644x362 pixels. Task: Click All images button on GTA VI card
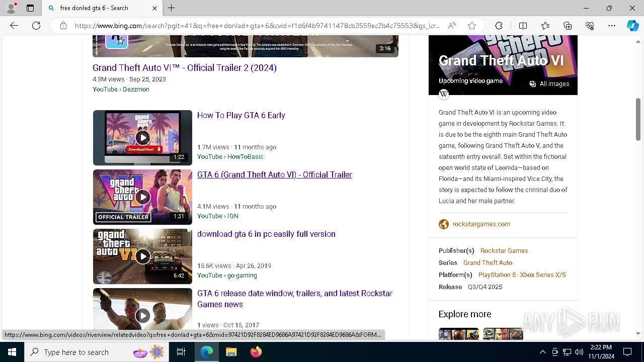point(549,84)
